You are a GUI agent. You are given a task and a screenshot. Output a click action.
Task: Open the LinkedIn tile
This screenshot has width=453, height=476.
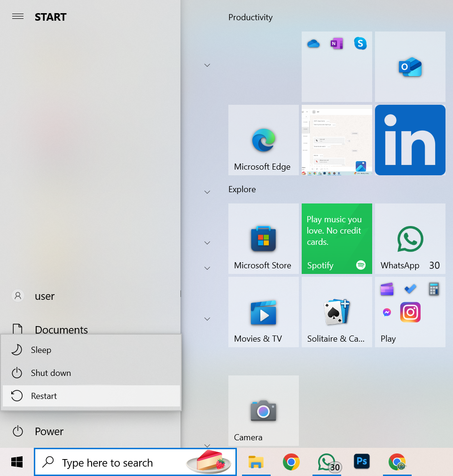pos(410,140)
